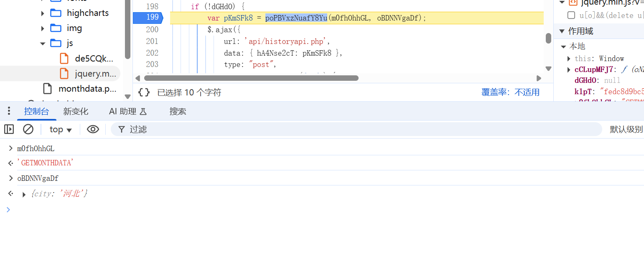Click the pretty-print curly braces icon
This screenshot has width=644, height=270.
[144, 93]
